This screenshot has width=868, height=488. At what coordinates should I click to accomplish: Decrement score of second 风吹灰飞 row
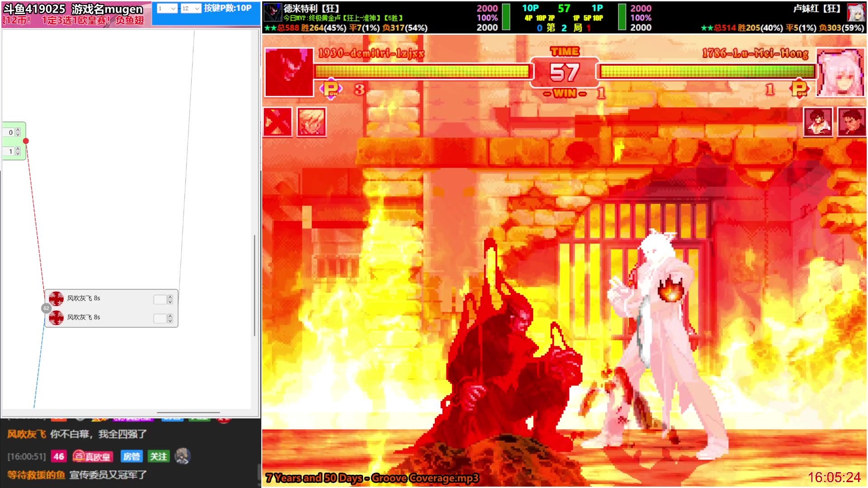click(170, 321)
